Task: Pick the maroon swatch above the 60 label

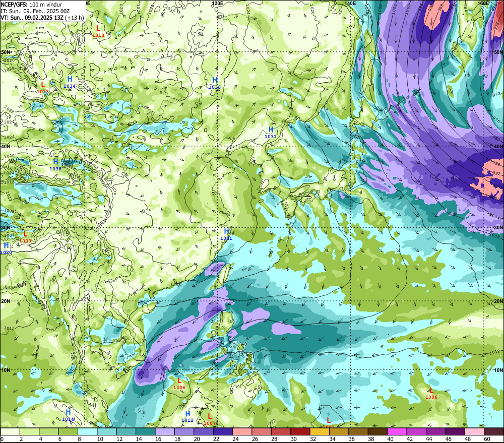Action: click(x=494, y=431)
